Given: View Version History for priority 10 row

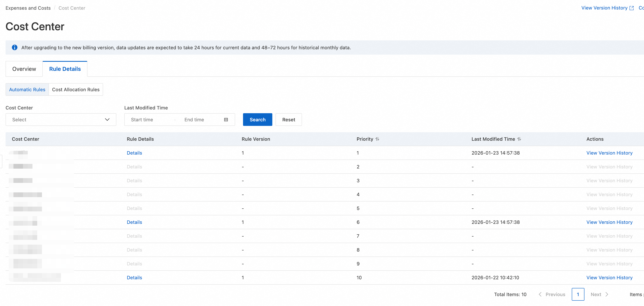Looking at the screenshot, I should pos(609,277).
